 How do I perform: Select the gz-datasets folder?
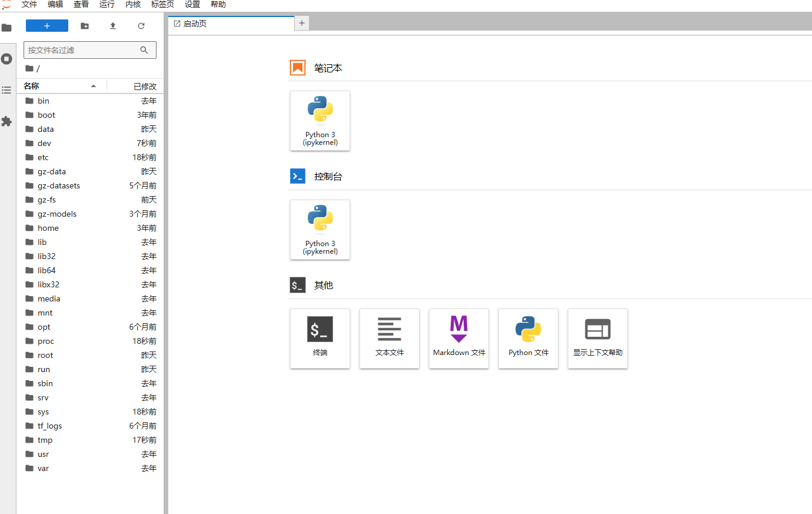(59, 185)
